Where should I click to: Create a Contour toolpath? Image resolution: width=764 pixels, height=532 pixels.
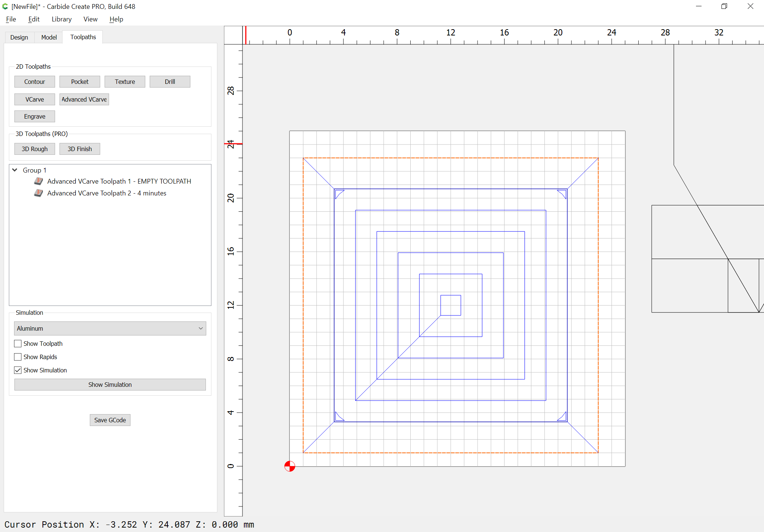[35, 82]
